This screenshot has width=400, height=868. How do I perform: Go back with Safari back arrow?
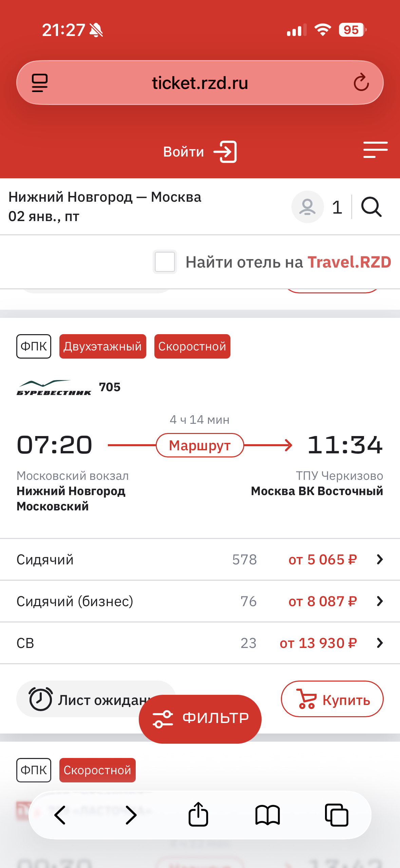(x=60, y=815)
